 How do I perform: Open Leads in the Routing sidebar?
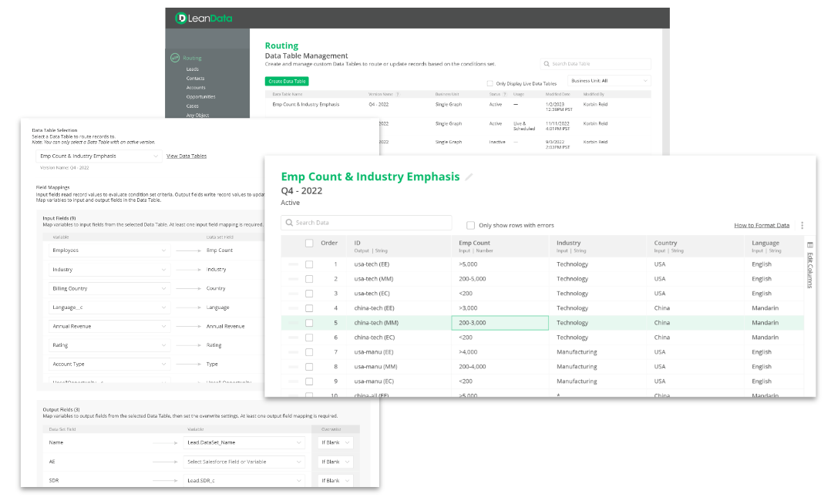pyautogui.click(x=193, y=69)
